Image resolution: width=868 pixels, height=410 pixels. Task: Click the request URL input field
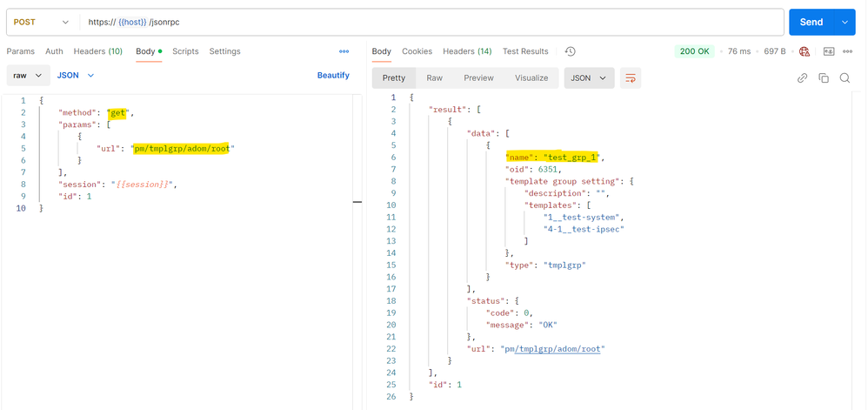435,22
